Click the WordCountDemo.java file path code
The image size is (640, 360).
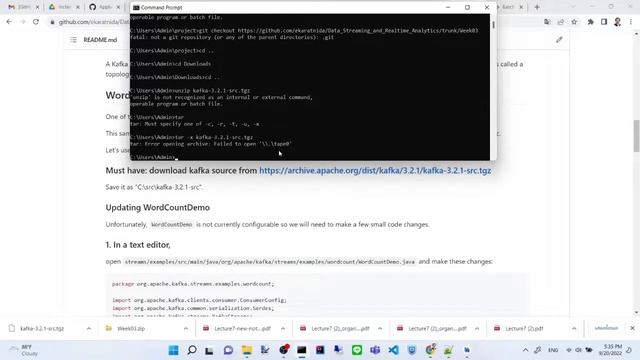270,262
